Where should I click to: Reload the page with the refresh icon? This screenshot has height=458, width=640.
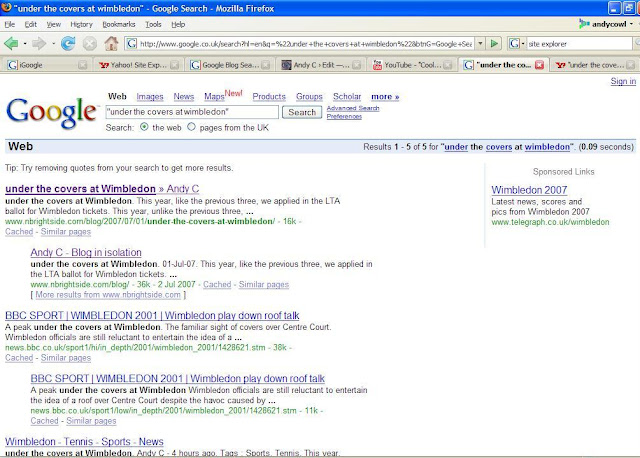[x=68, y=43]
